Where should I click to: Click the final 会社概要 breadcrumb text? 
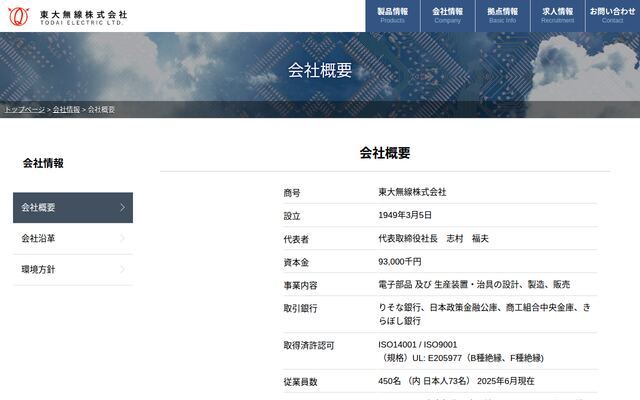pyautogui.click(x=101, y=109)
